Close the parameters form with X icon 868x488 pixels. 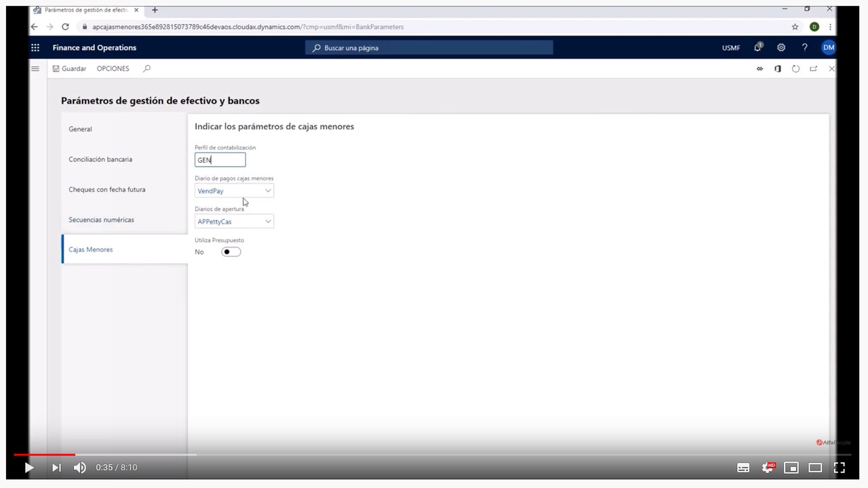(x=831, y=68)
